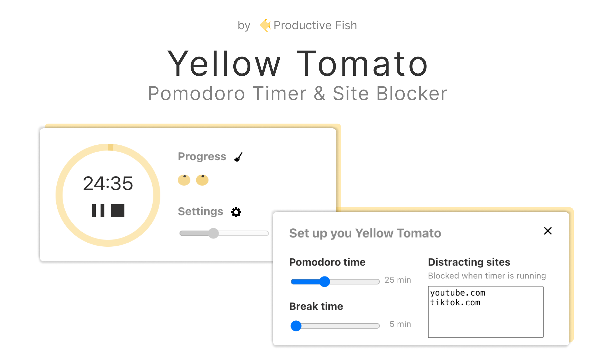The width and height of the screenshot is (614, 364).
Task: Click the tiktok.com entry line
Action: pyautogui.click(x=455, y=302)
